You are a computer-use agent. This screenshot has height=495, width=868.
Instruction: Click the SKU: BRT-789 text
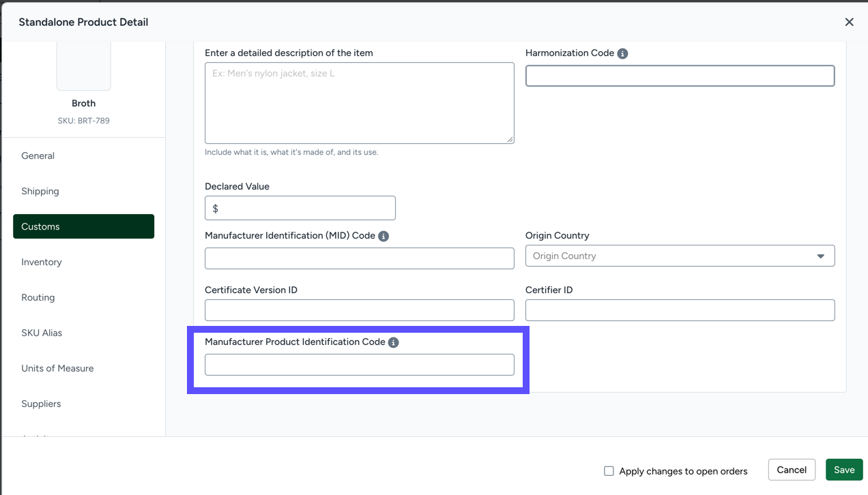point(84,121)
